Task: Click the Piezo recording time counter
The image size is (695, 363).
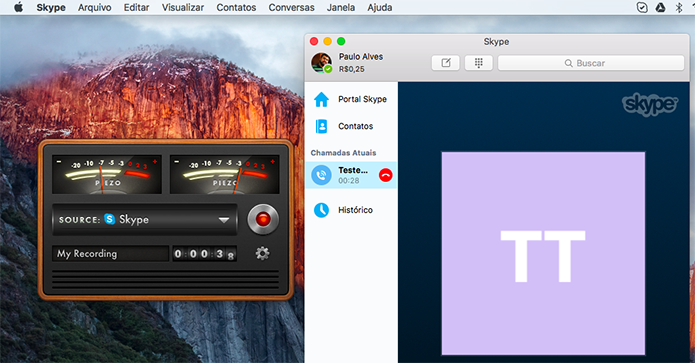Action: pyautogui.click(x=204, y=254)
